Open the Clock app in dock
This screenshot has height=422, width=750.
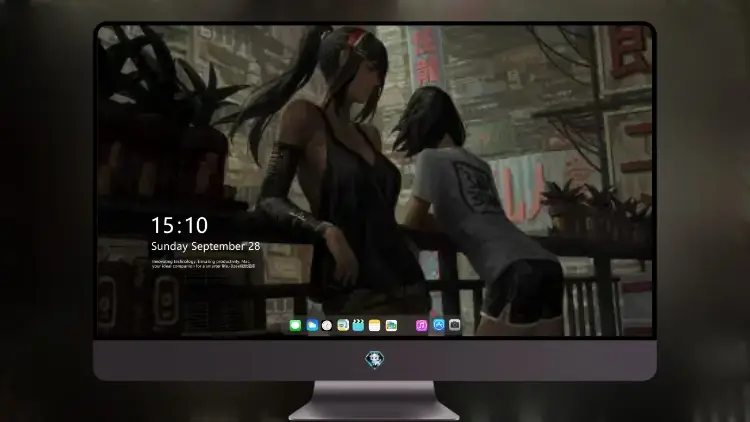[327, 325]
